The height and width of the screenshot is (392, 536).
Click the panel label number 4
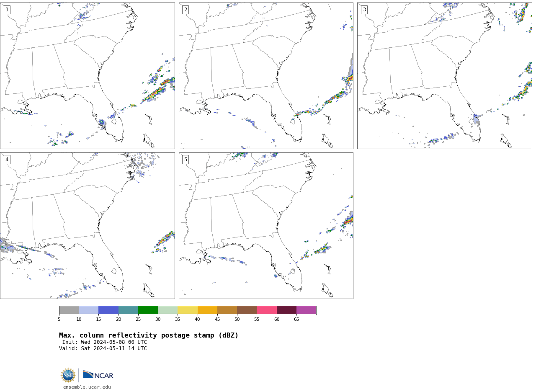7,160
